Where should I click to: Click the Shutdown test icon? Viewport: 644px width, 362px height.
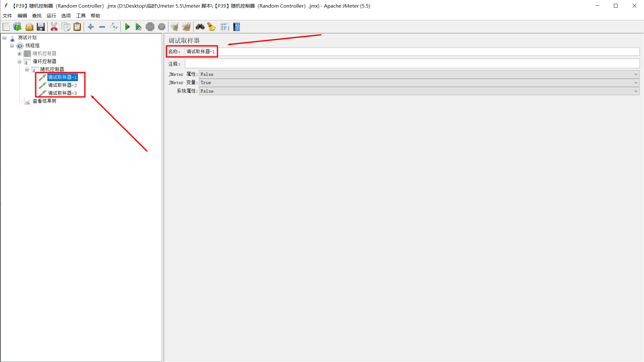pyautogui.click(x=161, y=27)
